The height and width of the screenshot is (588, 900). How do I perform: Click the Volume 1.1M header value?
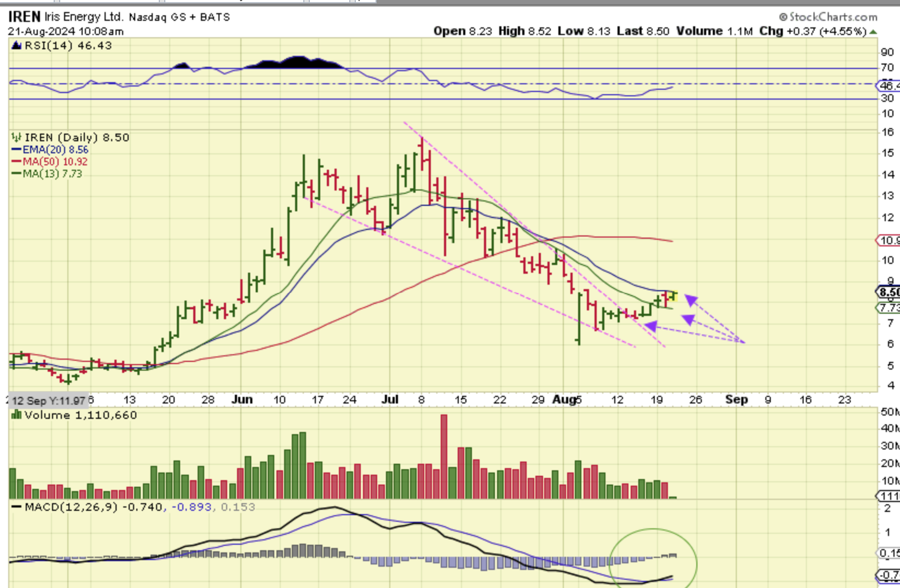[716, 31]
